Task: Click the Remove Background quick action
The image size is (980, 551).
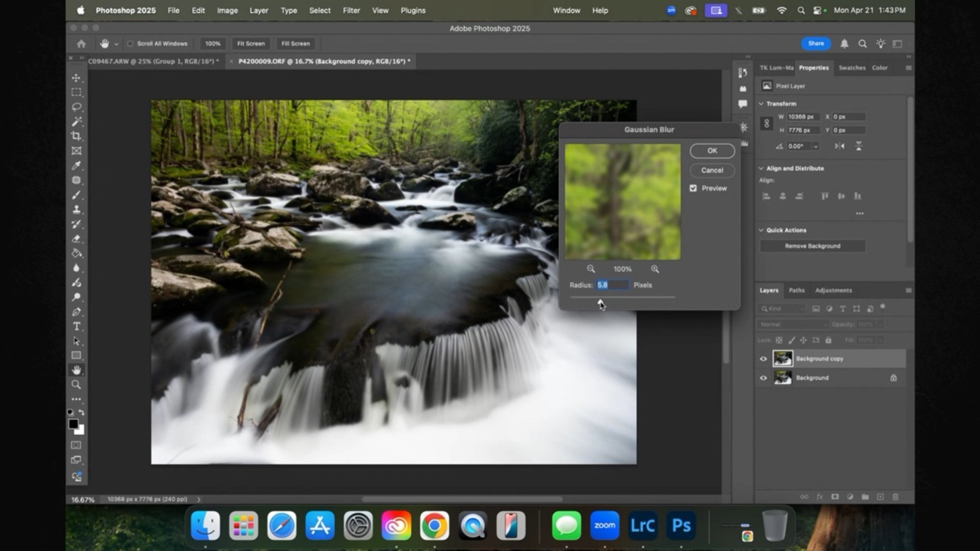Action: tap(812, 245)
